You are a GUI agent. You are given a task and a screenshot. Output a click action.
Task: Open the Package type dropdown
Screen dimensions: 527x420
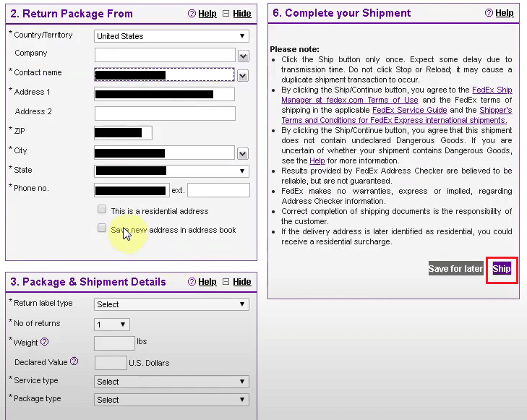tap(171, 400)
